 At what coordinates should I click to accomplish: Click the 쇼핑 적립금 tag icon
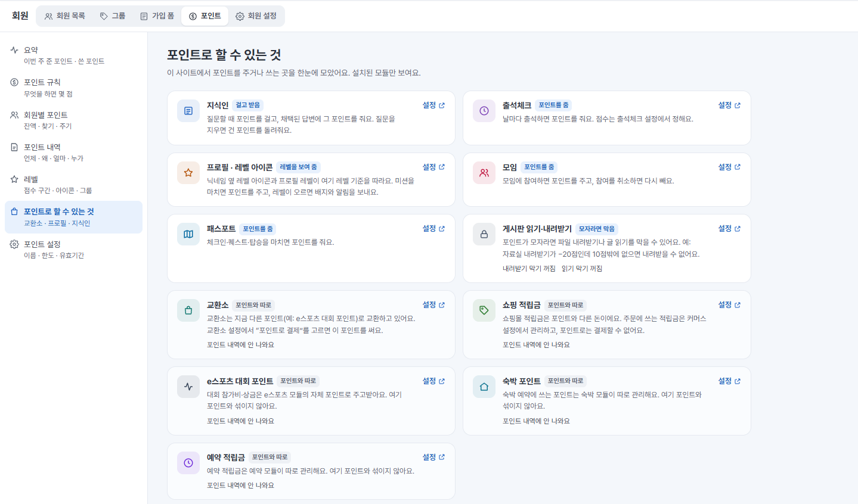484,310
